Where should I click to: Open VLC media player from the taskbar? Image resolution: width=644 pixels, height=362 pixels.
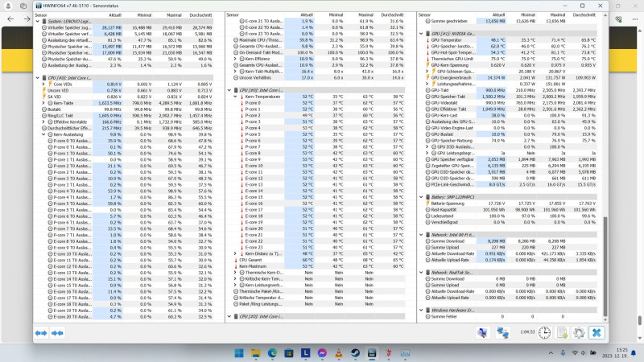click(339, 353)
